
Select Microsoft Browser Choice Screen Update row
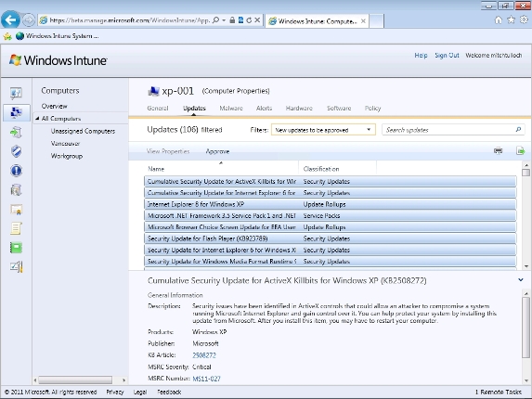tap(331, 226)
